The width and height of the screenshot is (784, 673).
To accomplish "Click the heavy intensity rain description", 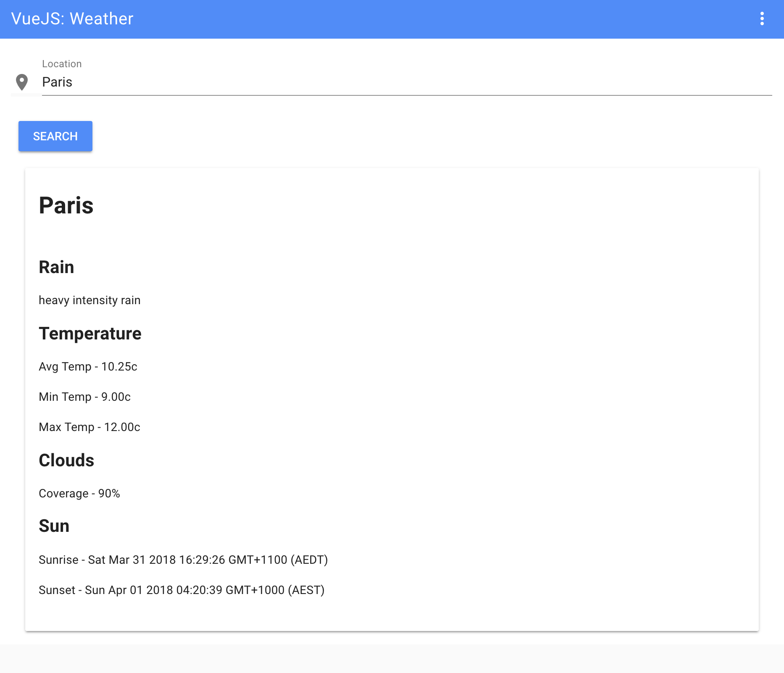I will [x=89, y=300].
